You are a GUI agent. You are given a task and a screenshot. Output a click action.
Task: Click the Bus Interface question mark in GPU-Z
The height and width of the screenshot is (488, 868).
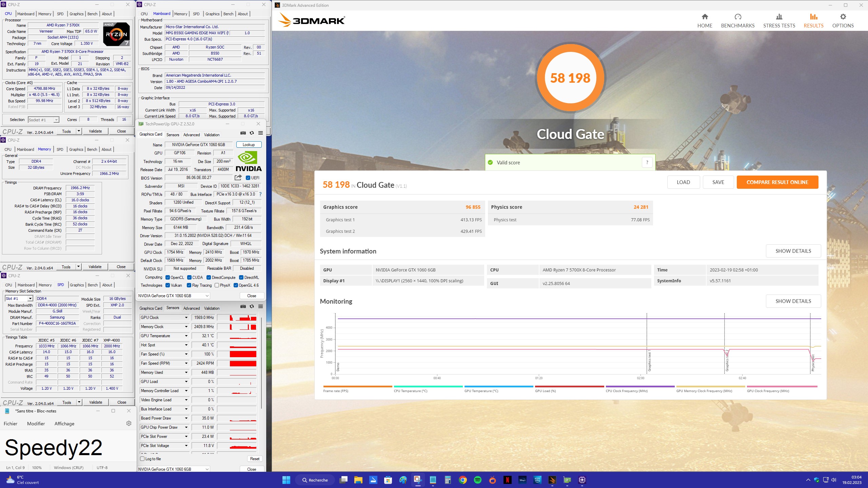[x=260, y=194]
